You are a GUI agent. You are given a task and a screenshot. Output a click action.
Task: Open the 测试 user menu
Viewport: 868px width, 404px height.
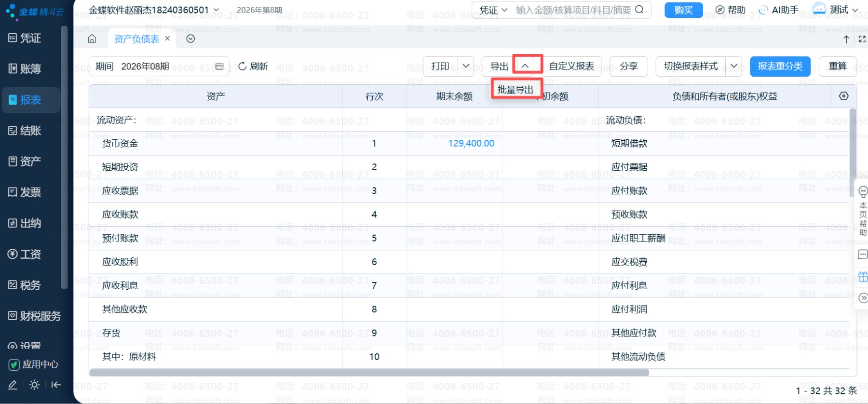[836, 9]
